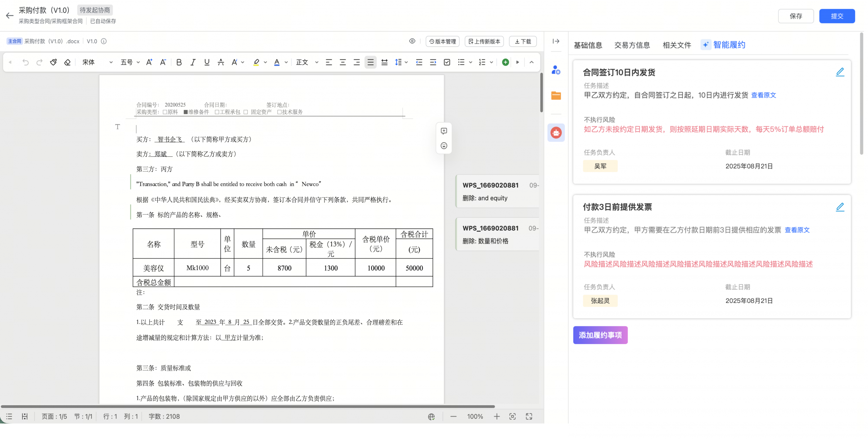868x440 pixels.
Task: Toggle the eye preview icon
Action: [x=412, y=41]
